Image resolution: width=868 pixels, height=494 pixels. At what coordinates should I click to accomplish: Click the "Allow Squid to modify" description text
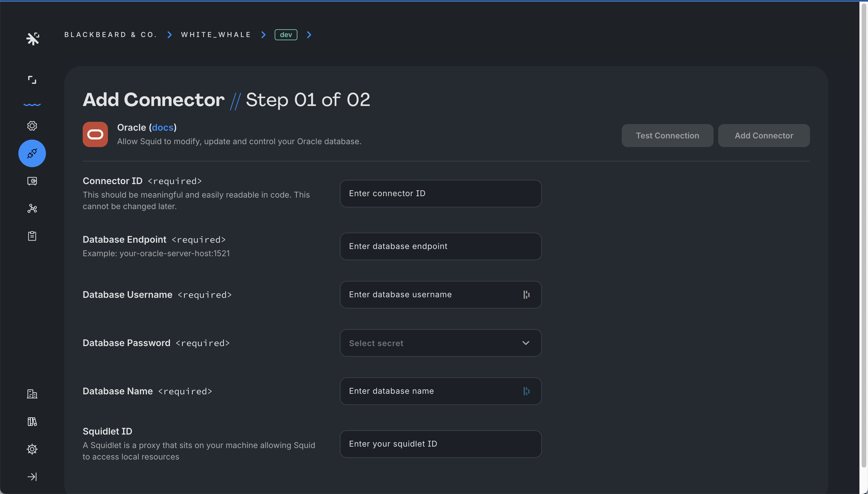(239, 142)
